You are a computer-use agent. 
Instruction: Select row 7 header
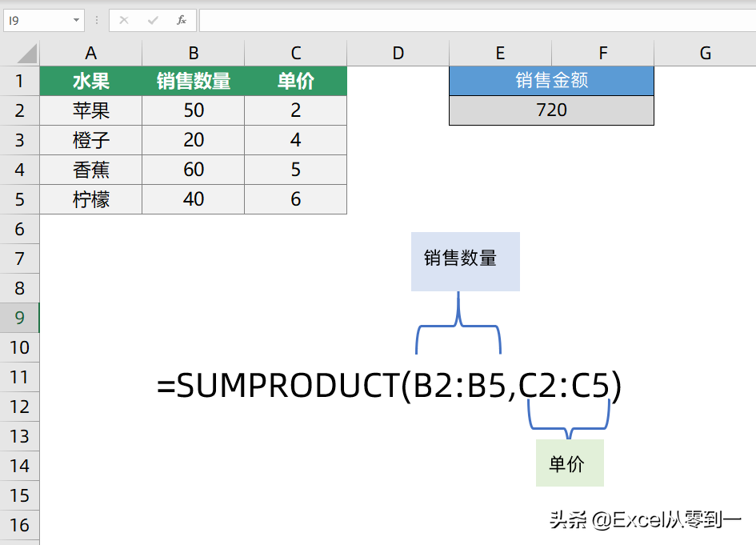pos(19,258)
